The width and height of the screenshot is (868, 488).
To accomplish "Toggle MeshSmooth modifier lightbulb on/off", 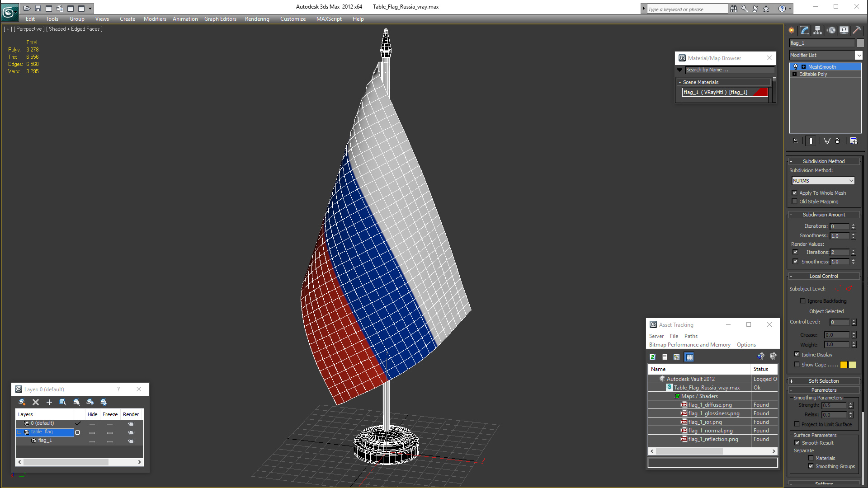I will click(796, 67).
